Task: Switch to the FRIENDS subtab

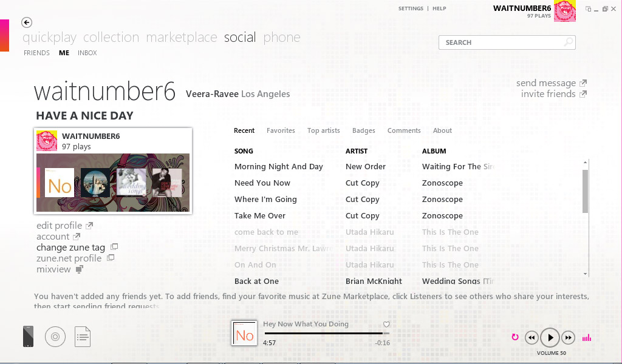Action: pyautogui.click(x=36, y=53)
